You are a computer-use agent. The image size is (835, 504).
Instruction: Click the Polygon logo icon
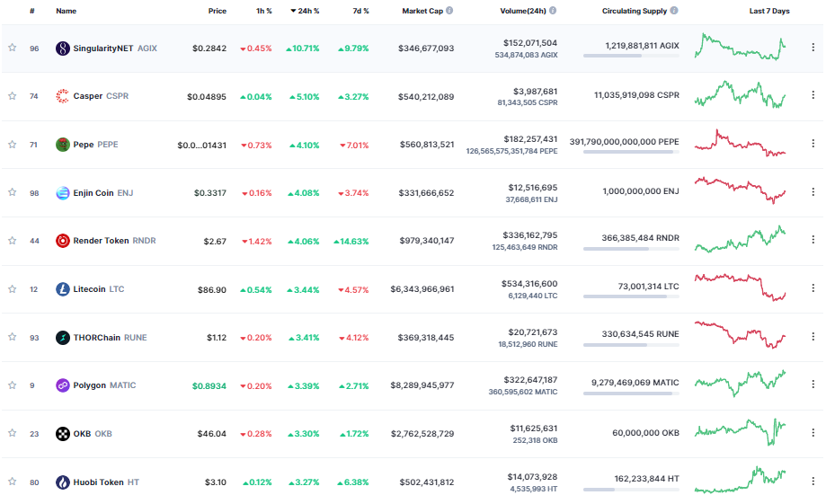63,385
